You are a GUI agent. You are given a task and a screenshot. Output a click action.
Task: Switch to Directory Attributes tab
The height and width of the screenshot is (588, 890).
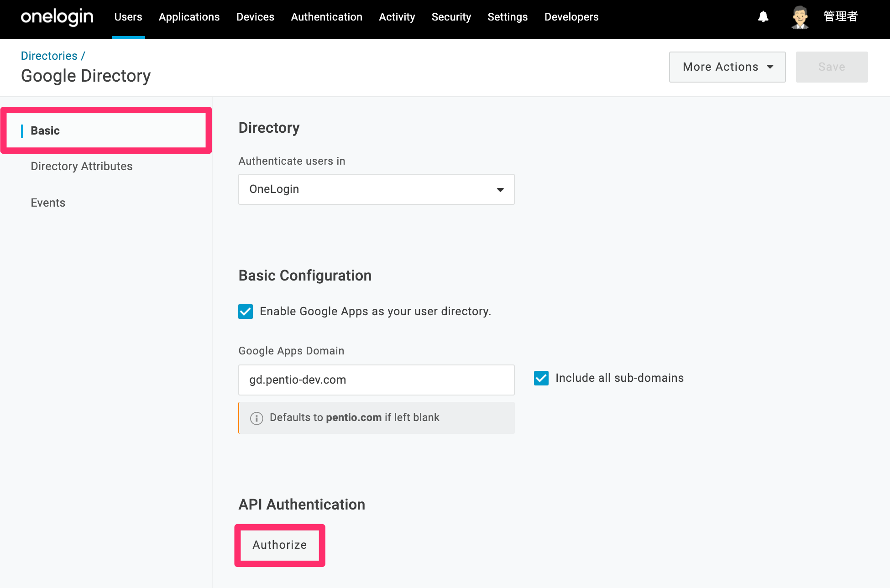point(82,166)
